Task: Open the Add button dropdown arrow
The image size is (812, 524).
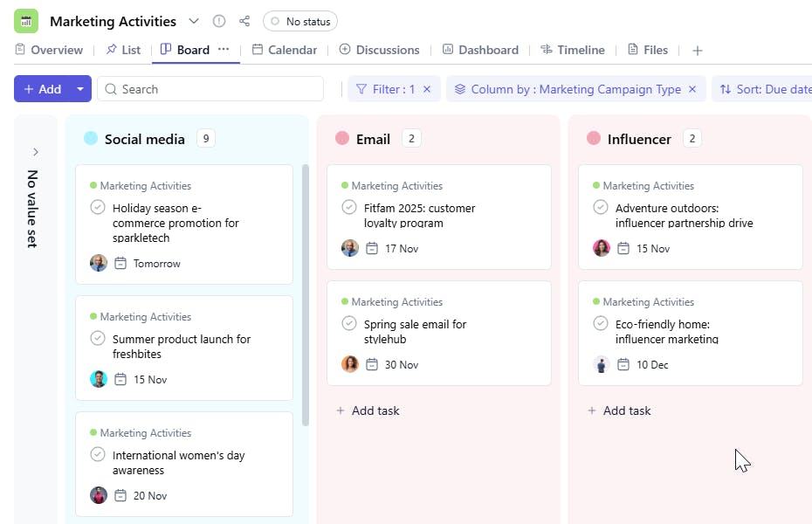Action: 80,89
